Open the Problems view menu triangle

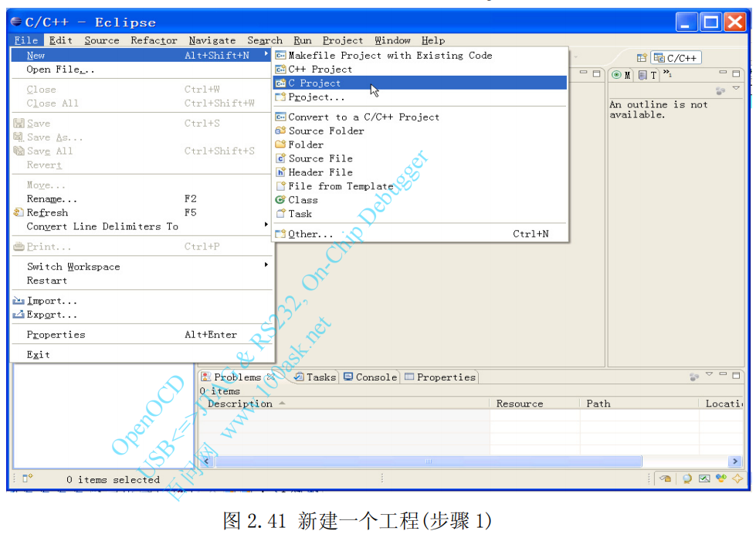[x=709, y=374]
